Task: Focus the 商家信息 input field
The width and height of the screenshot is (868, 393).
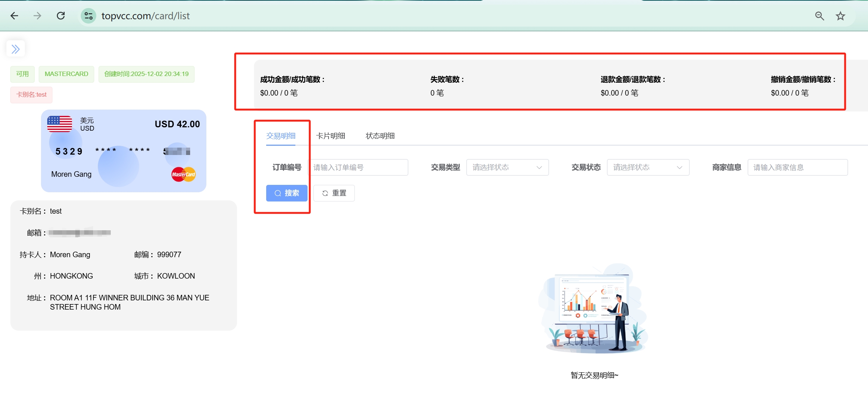Action: click(x=797, y=168)
